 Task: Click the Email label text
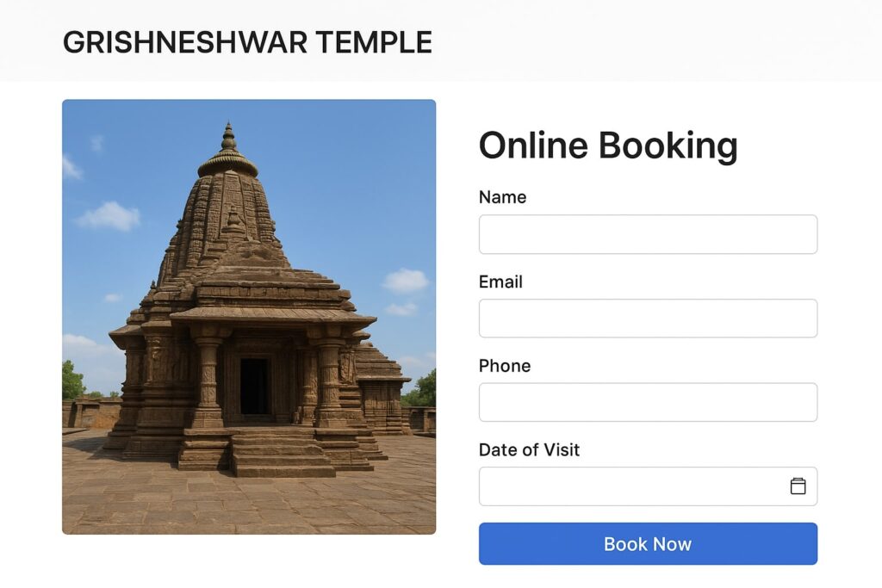(500, 282)
